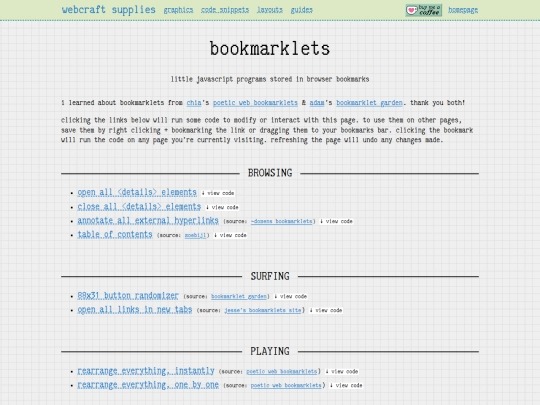Open poetic web bookmarklets source for one by one
Screen dimensions: 540x405
286,385
